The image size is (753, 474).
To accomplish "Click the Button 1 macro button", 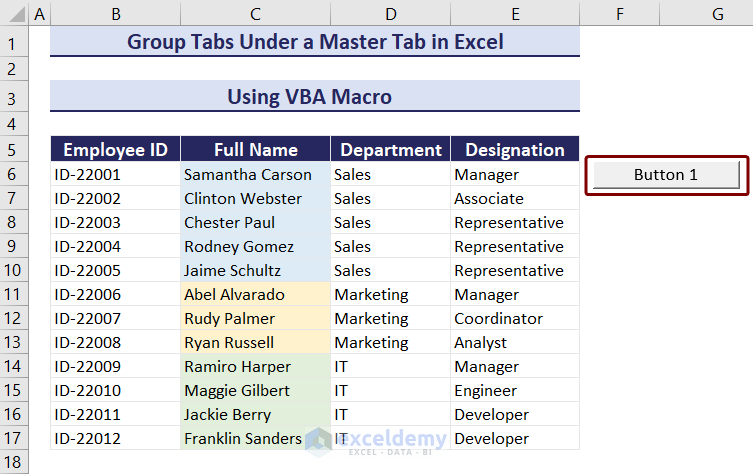I will click(x=665, y=175).
